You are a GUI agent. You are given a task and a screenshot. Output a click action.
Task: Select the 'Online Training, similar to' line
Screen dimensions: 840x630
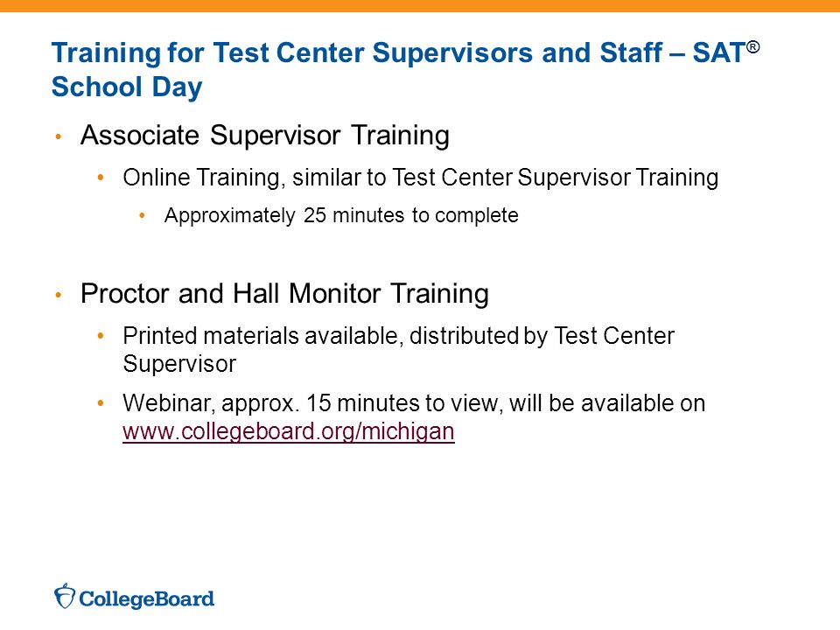point(421,178)
